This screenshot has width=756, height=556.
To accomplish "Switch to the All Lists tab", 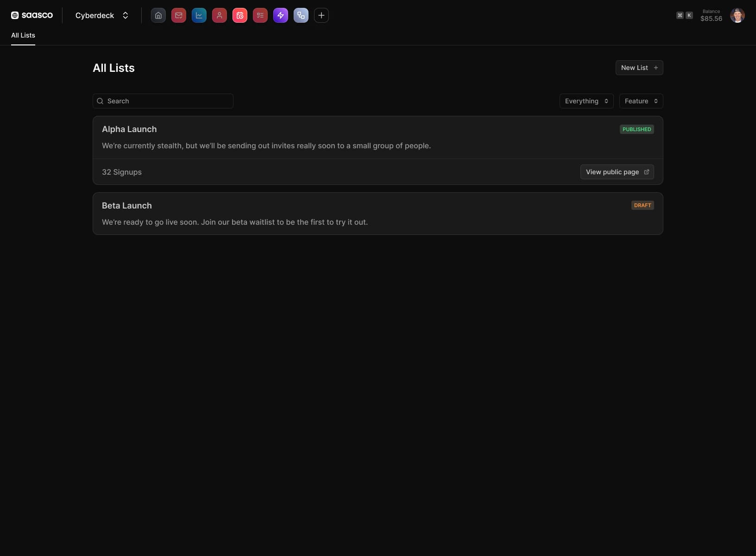I will (x=23, y=35).
